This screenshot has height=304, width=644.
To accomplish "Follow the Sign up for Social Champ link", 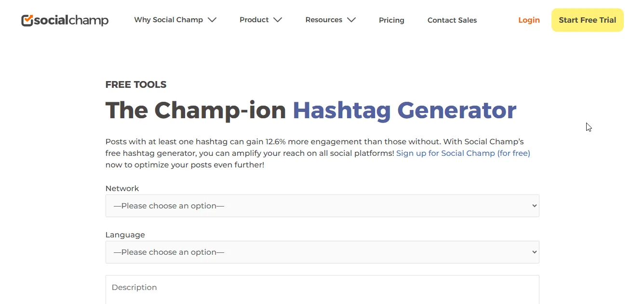I will [x=463, y=153].
